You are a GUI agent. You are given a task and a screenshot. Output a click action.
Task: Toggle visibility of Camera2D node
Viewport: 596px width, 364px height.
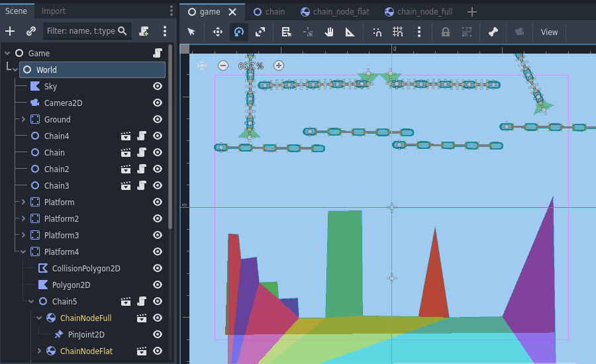[158, 103]
